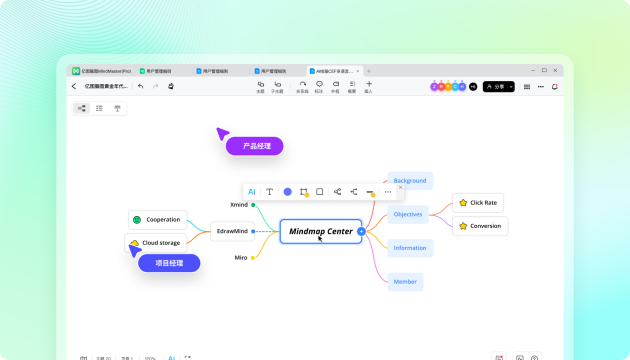Screen dimensions: 630x360
Task: Select the Cooperation node
Action: click(x=158, y=220)
